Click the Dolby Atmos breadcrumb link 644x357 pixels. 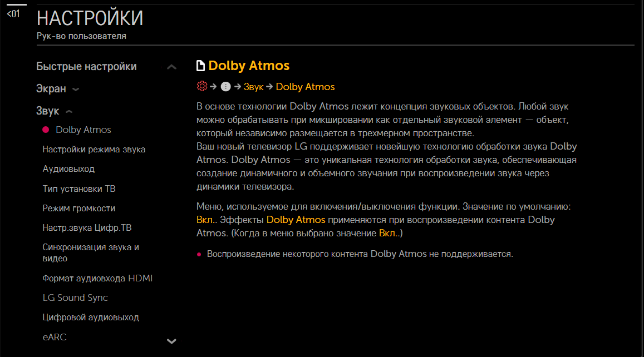pos(305,87)
